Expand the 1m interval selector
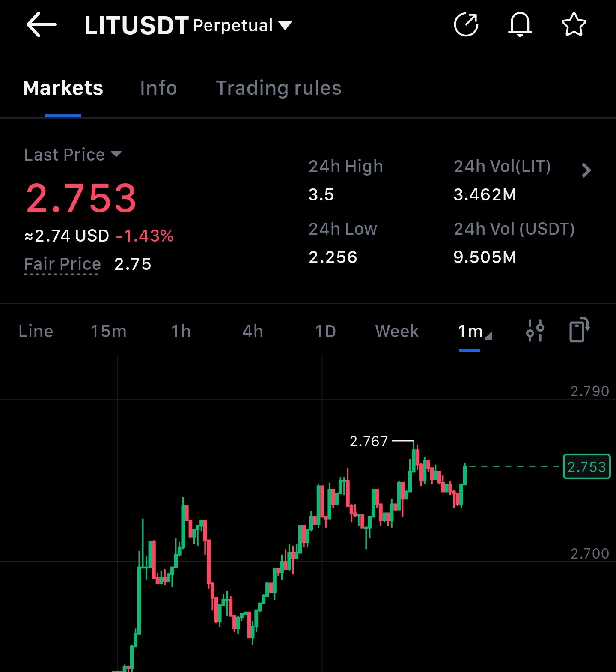The width and height of the screenshot is (616, 672). coord(474,332)
